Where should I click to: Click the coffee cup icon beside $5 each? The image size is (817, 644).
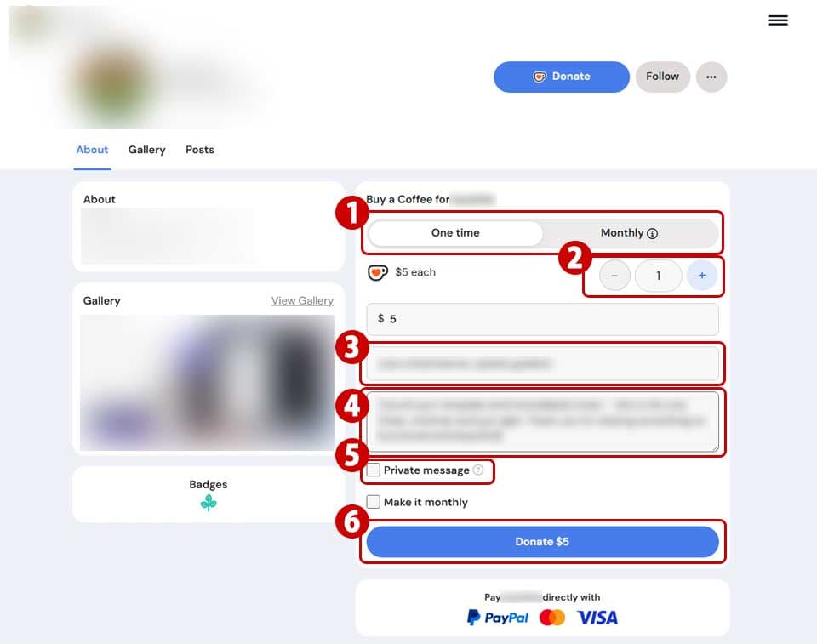coord(378,272)
